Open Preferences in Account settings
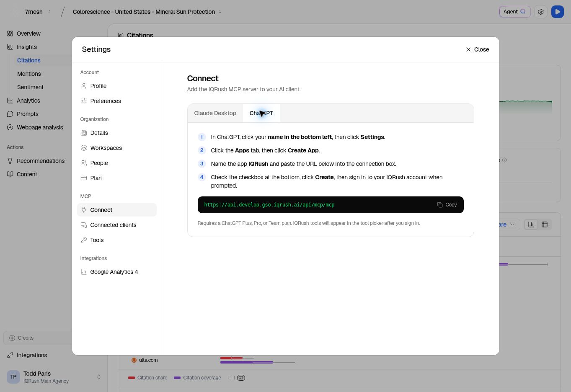This screenshot has width=571, height=392. (x=117, y=101)
